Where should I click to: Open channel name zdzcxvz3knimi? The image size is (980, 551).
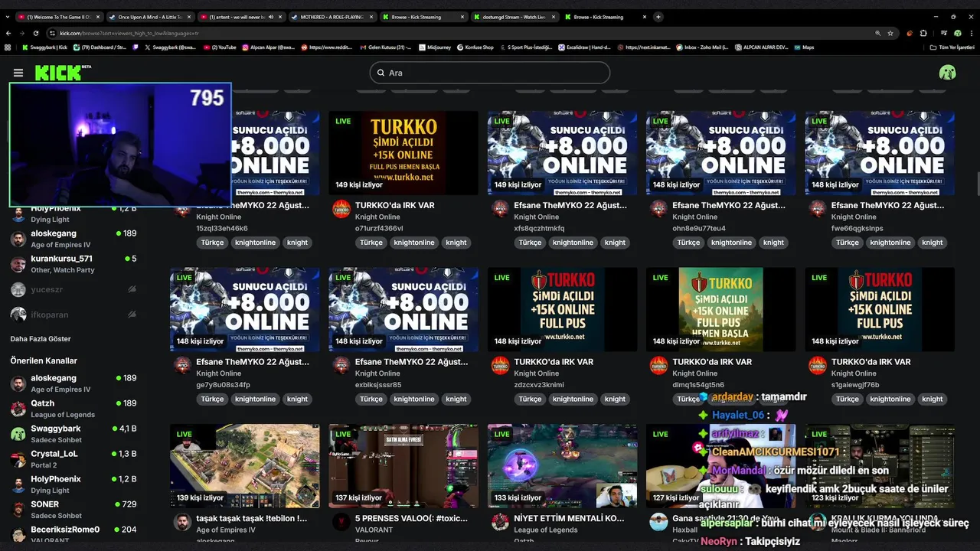coord(539,385)
